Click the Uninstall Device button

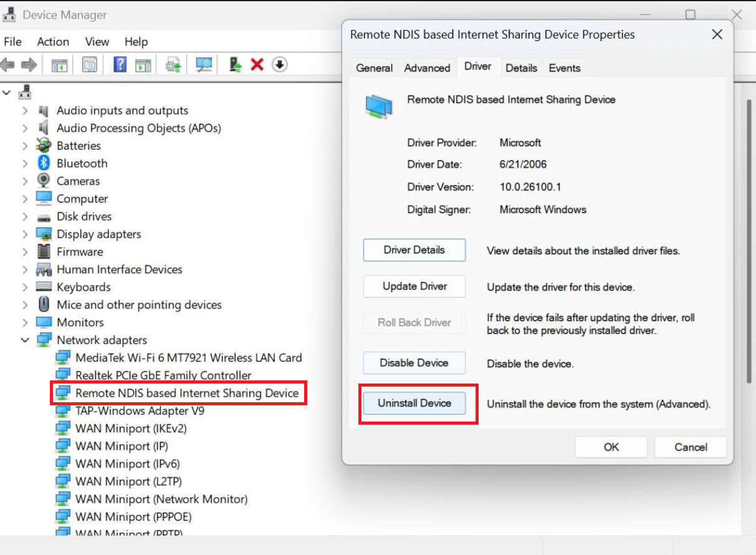pos(414,403)
